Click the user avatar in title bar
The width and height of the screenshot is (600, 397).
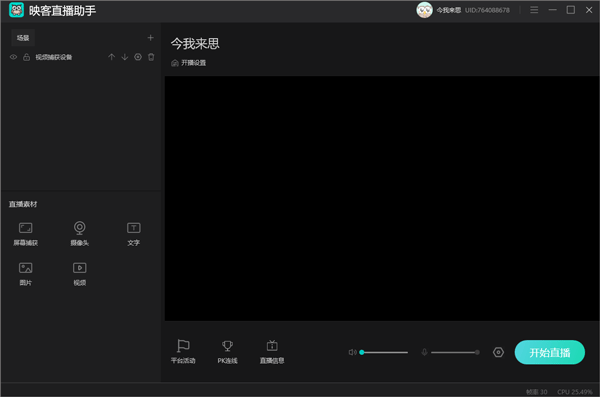[424, 10]
